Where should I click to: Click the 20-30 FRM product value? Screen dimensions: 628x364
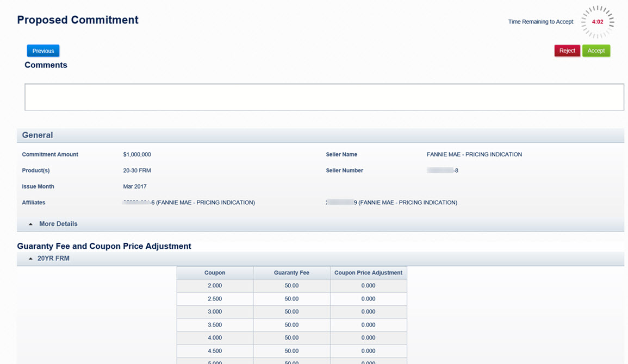click(x=137, y=171)
